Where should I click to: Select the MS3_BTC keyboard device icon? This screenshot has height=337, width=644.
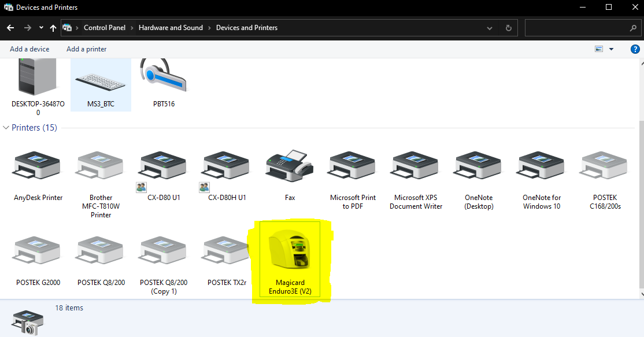(100, 82)
